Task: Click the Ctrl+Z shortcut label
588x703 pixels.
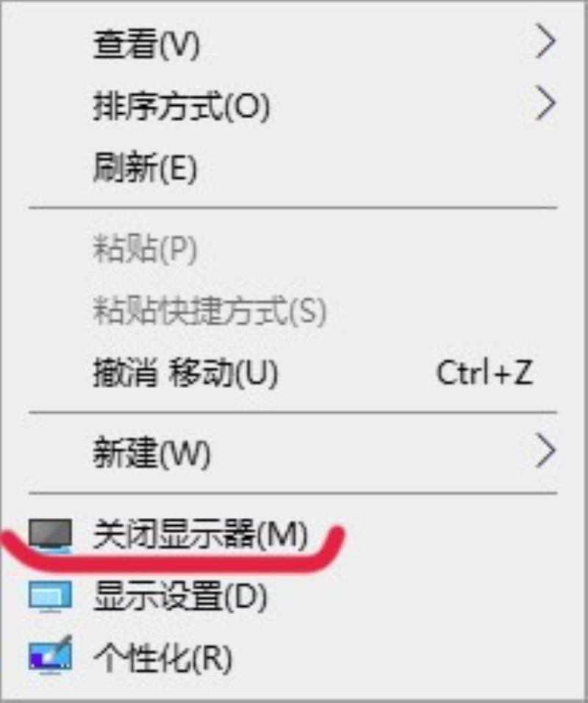Action: pos(484,372)
